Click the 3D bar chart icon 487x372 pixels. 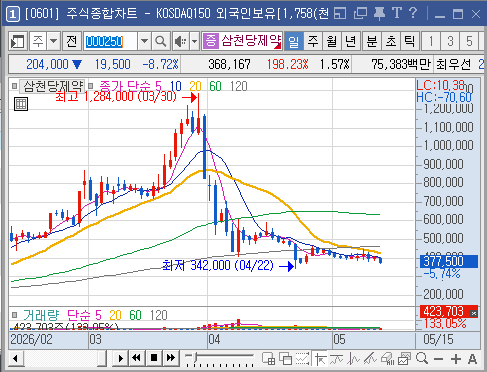[387, 359]
